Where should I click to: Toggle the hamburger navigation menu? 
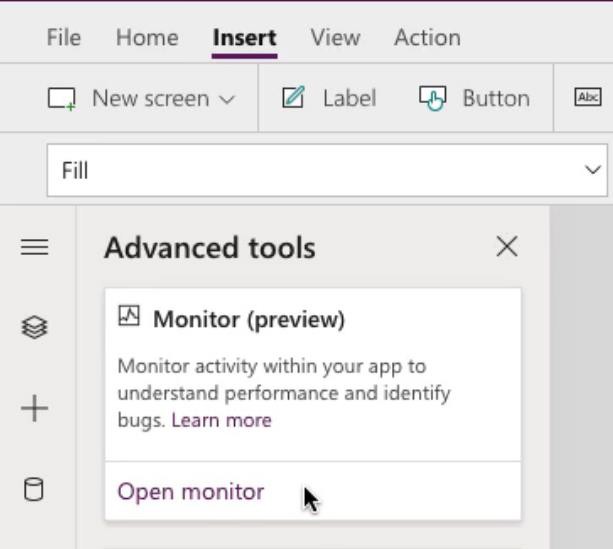(34, 247)
